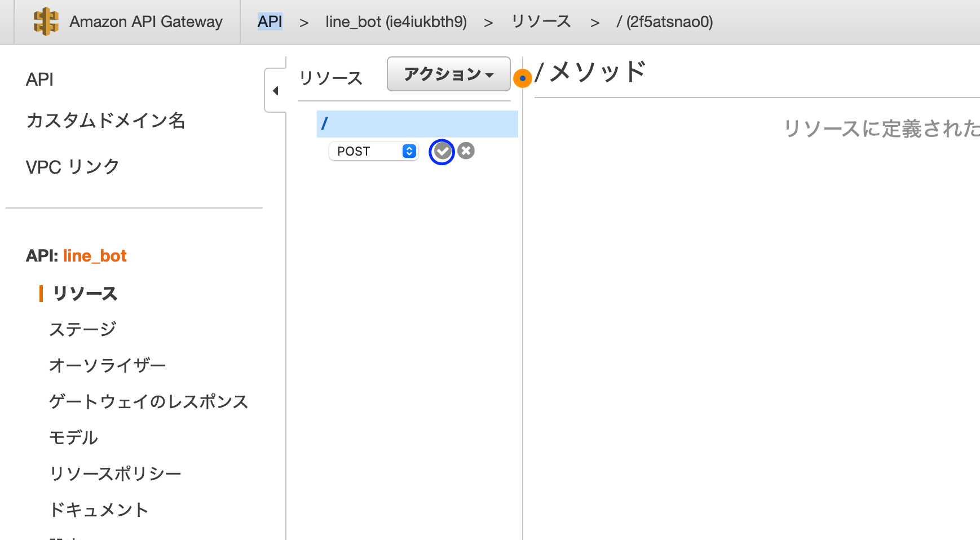The height and width of the screenshot is (540, 980).
Task: Collapse the resources panel with the arrow icon
Action: (276, 90)
